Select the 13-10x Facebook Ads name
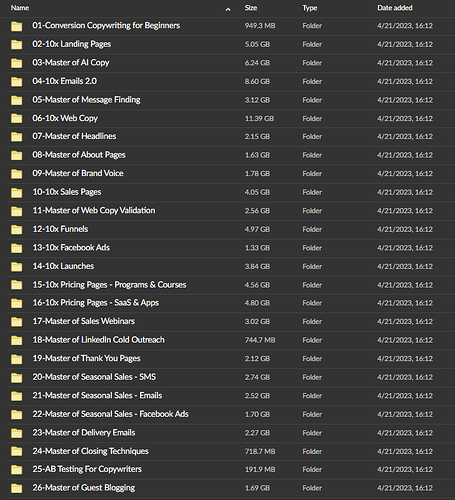Screen dimensions: 455x500 71,248
